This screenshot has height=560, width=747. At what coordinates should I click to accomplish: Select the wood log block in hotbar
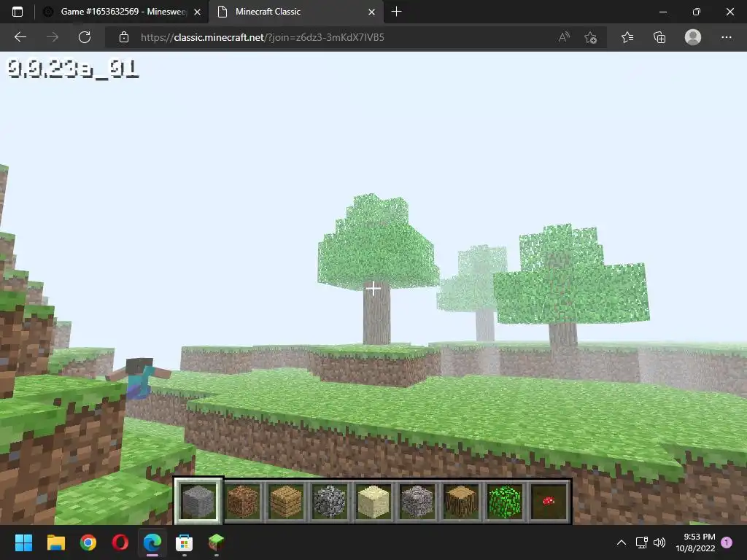pos(461,501)
